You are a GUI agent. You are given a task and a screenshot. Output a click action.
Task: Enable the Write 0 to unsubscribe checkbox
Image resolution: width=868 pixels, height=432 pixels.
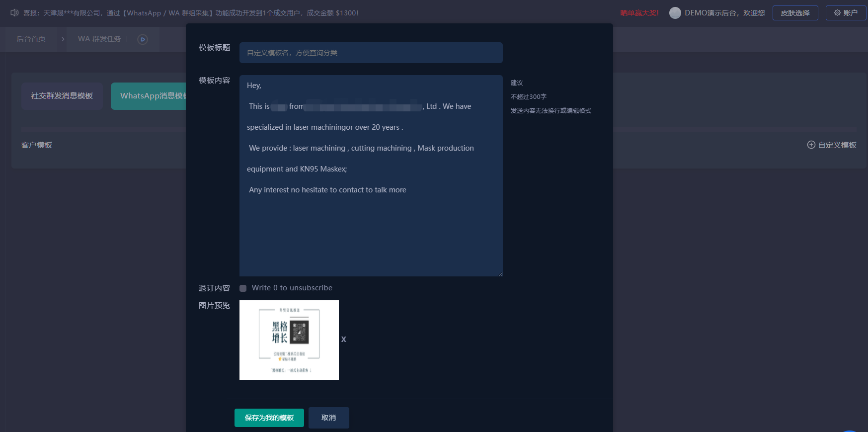pyautogui.click(x=243, y=288)
